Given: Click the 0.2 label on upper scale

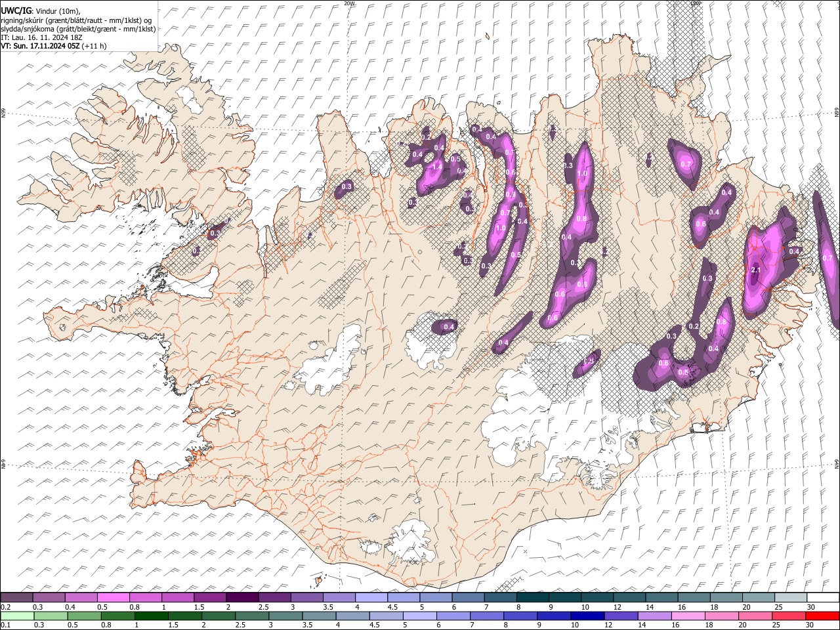Looking at the screenshot, I should tap(5, 607).
